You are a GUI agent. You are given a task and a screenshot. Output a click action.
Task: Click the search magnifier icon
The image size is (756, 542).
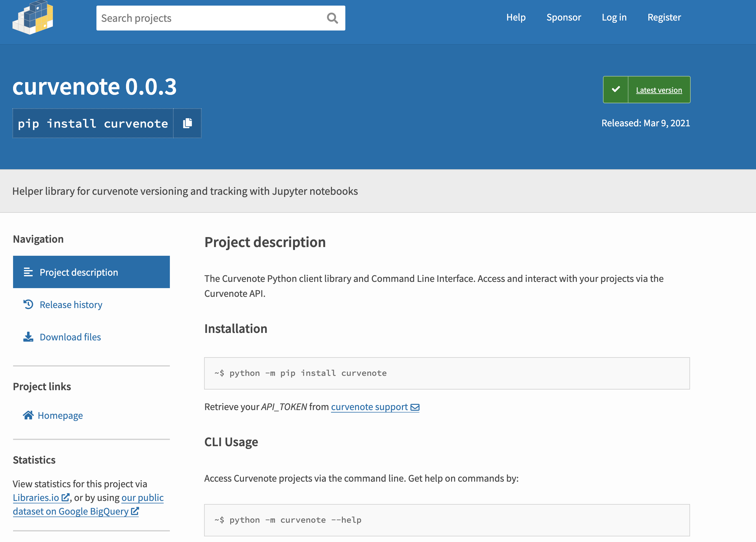point(332,18)
